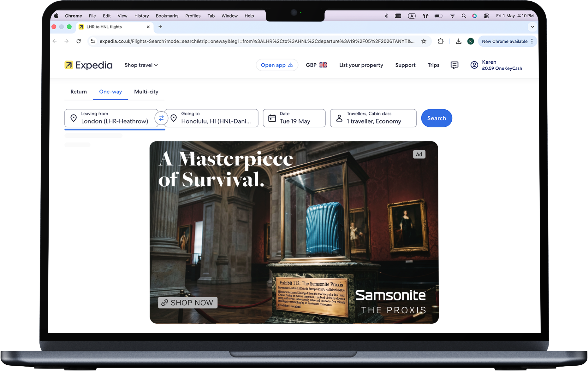Open the Trips link
This screenshot has height=371, width=588.
[433, 65]
